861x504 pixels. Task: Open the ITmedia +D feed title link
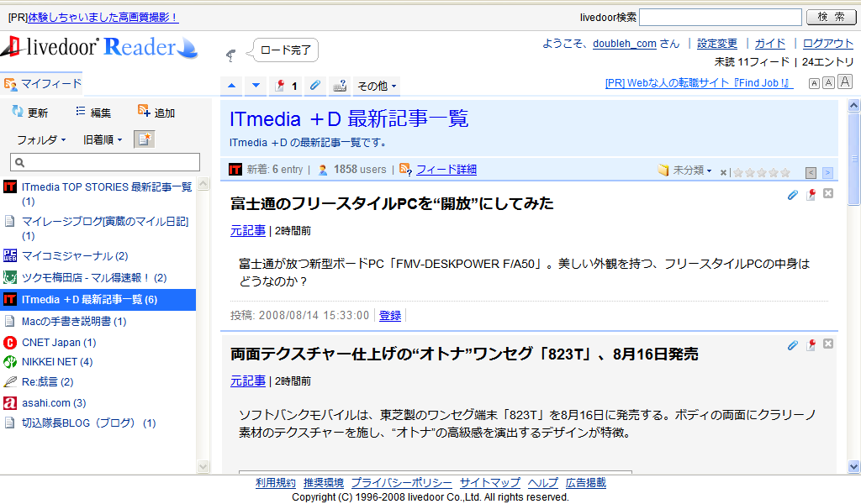coord(349,118)
